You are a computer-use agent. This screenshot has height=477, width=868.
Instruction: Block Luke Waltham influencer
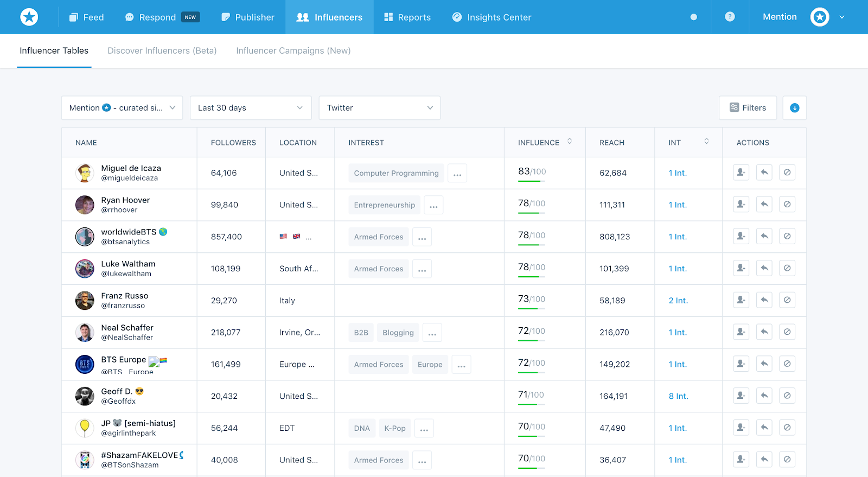pyautogui.click(x=787, y=268)
